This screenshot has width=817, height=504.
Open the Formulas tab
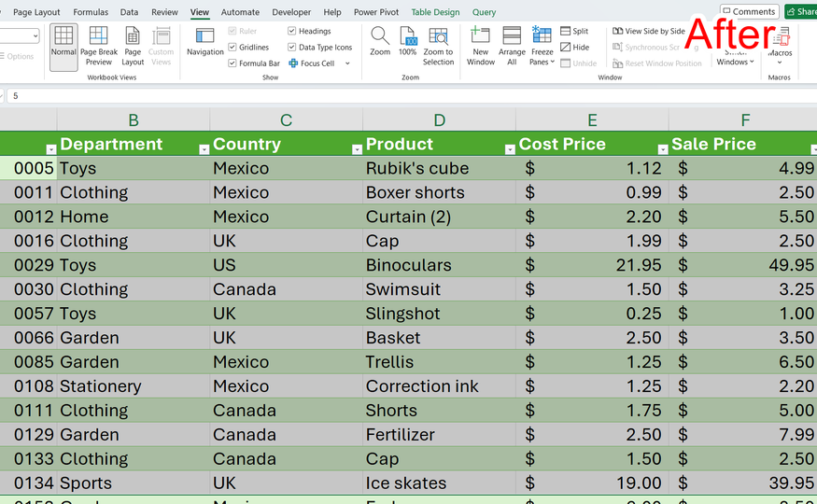click(91, 12)
